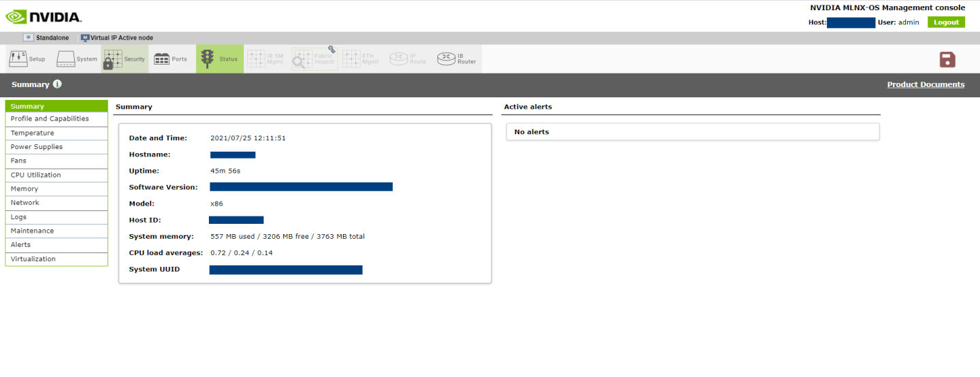Select the Status traffic light icon

click(x=207, y=59)
